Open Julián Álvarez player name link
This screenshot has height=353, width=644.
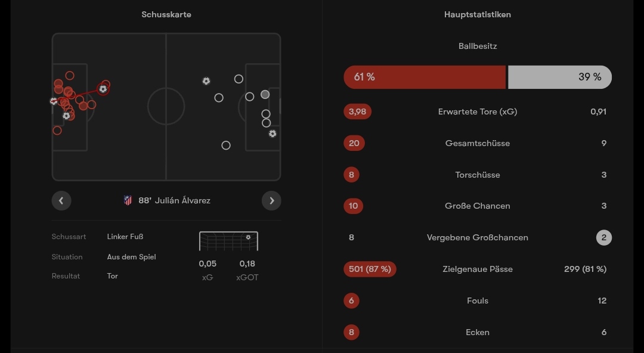182,200
